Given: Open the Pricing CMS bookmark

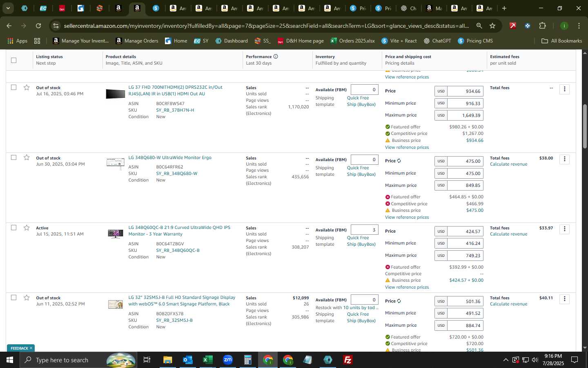Looking at the screenshot, I should [475, 41].
